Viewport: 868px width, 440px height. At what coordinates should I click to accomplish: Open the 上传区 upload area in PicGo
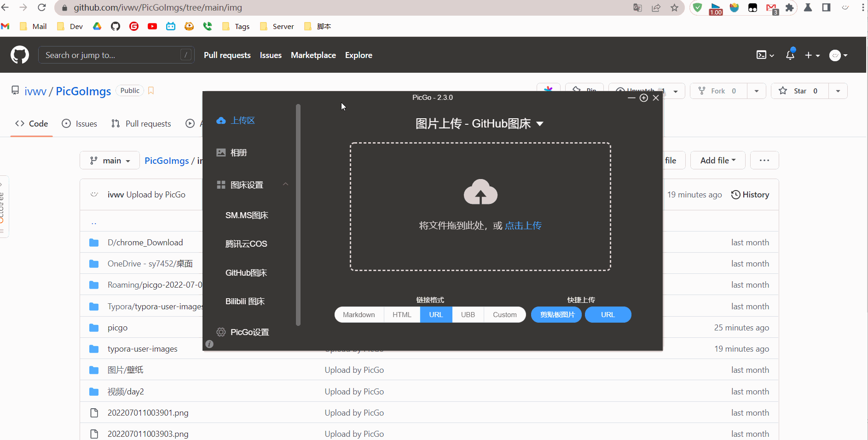click(236, 121)
